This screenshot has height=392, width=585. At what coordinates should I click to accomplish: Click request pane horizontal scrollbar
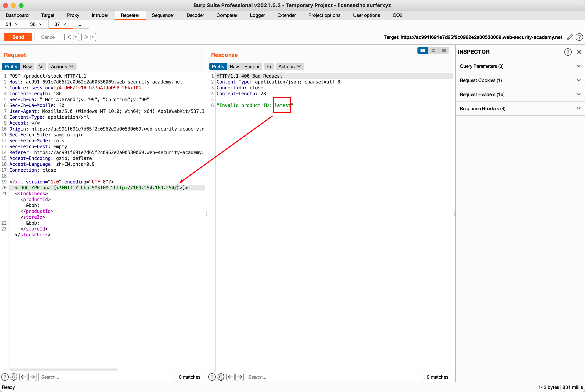(x=64, y=369)
